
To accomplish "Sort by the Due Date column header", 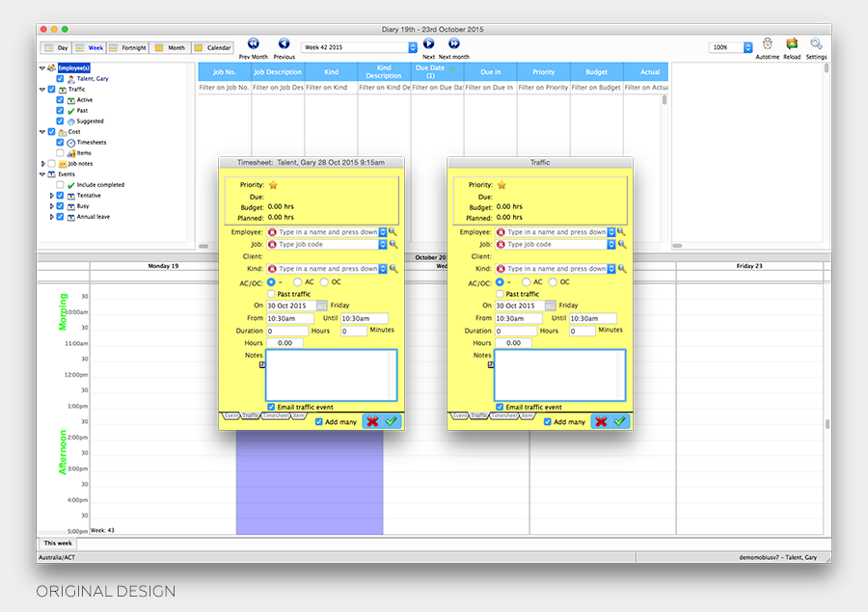I will pos(437,72).
